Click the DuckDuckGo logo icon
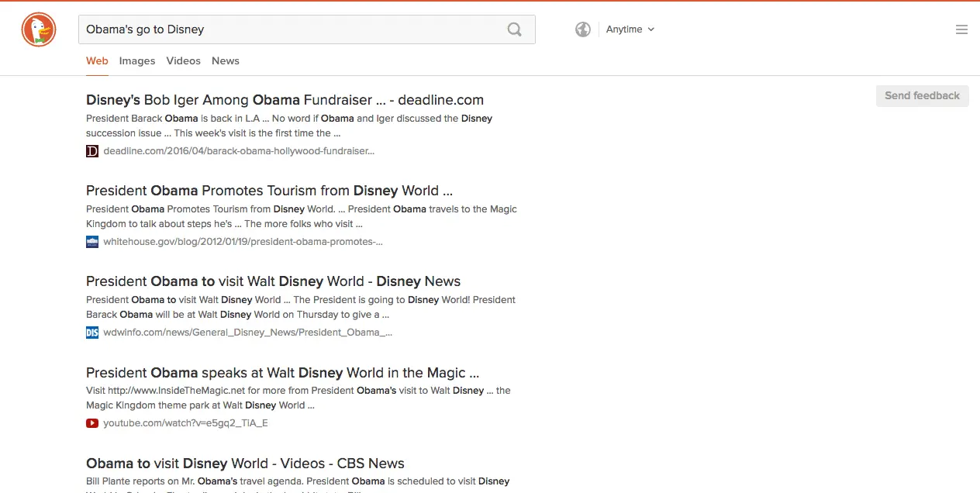Screen dimensions: 980x493 point(38,30)
